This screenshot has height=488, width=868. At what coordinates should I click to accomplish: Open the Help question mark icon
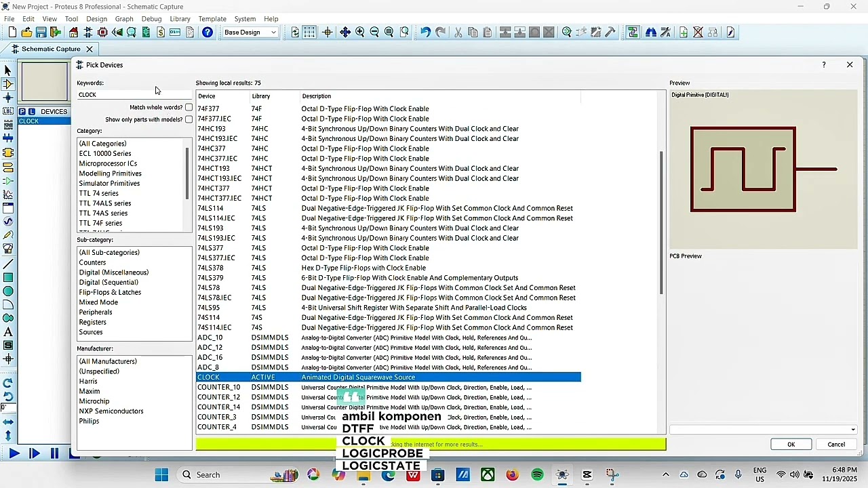pyautogui.click(x=208, y=33)
